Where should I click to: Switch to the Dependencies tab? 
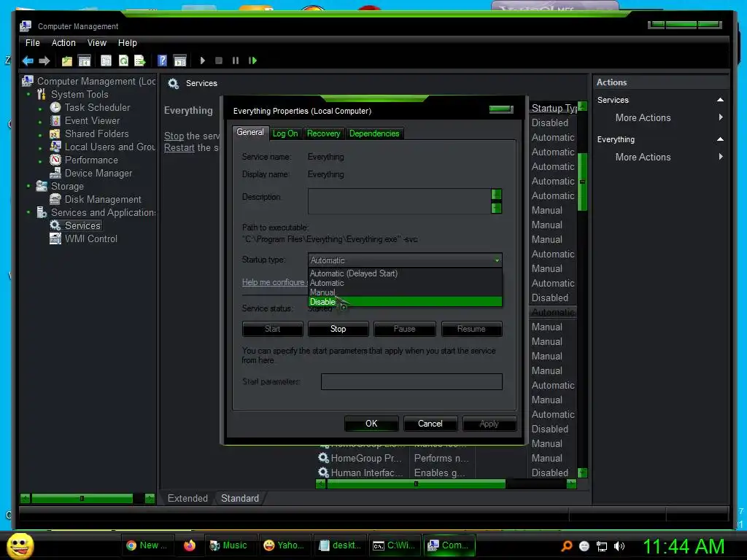click(x=374, y=134)
